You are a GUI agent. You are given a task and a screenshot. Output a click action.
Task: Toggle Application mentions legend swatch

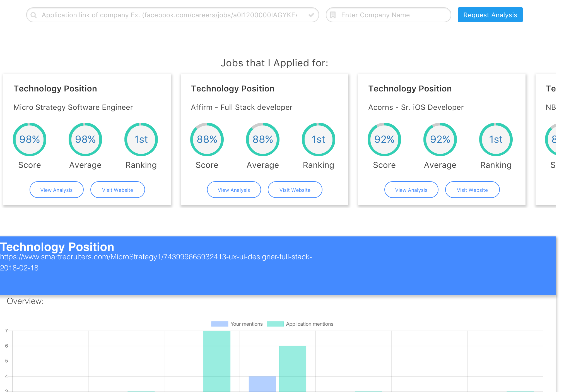[x=275, y=324]
